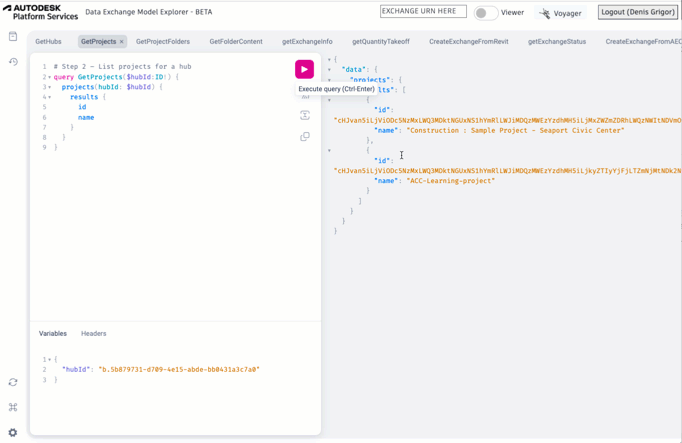This screenshot has height=443, width=682.
Task: Open settings gear in the sidebar
Action: [x=13, y=433]
